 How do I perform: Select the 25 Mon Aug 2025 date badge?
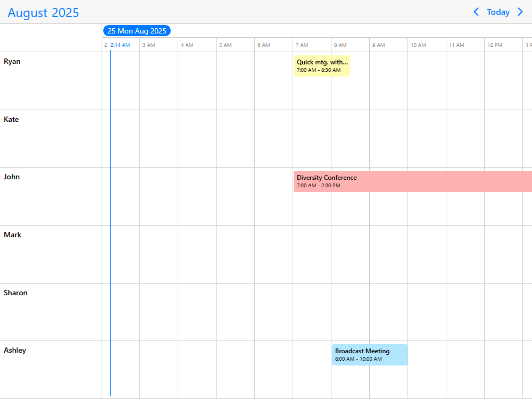pos(137,31)
